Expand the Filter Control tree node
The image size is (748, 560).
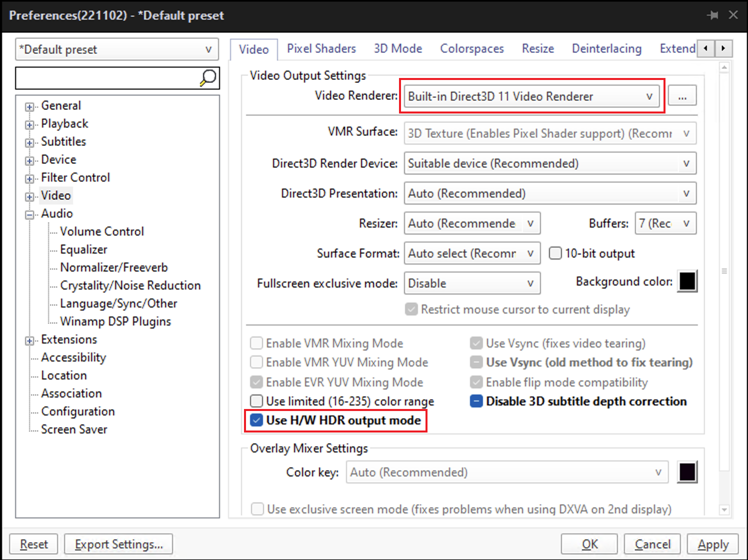point(29,178)
